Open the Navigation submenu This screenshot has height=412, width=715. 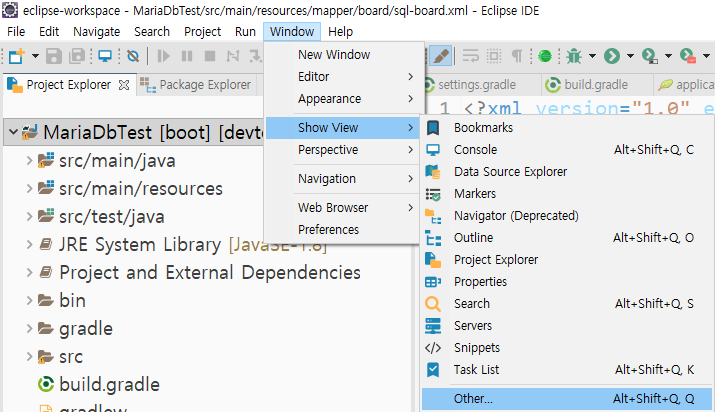(342, 179)
